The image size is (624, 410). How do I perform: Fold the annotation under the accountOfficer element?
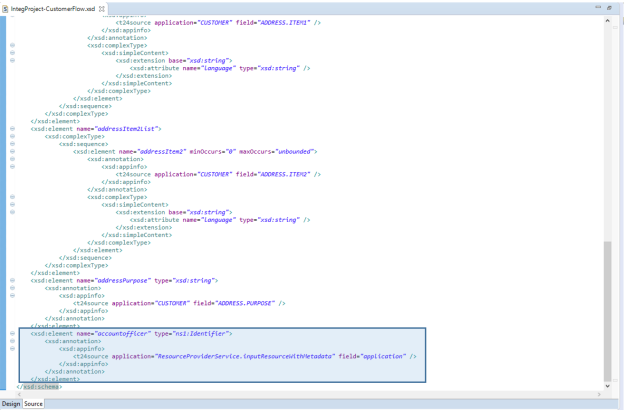click(12, 340)
